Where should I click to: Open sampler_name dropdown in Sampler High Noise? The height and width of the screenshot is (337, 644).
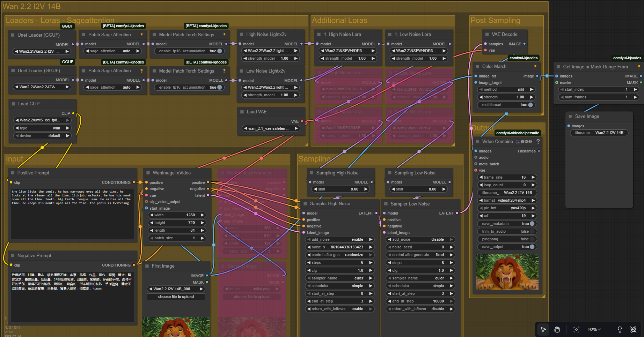(339, 278)
